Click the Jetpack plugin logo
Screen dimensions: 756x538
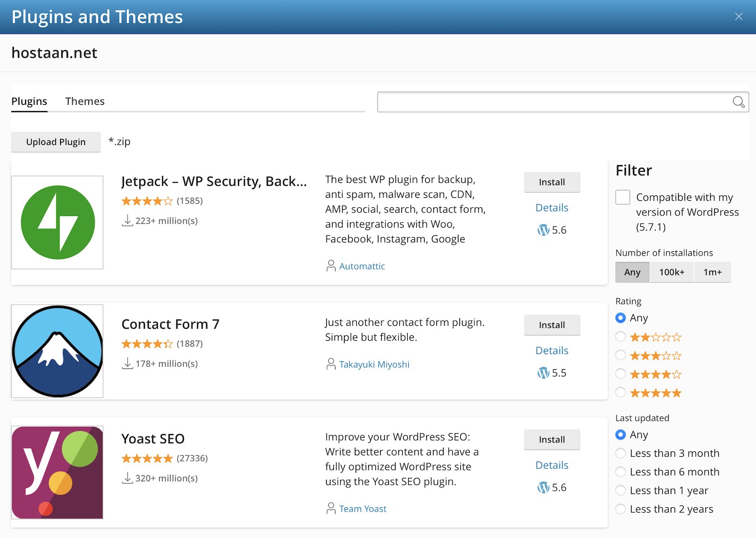point(57,222)
